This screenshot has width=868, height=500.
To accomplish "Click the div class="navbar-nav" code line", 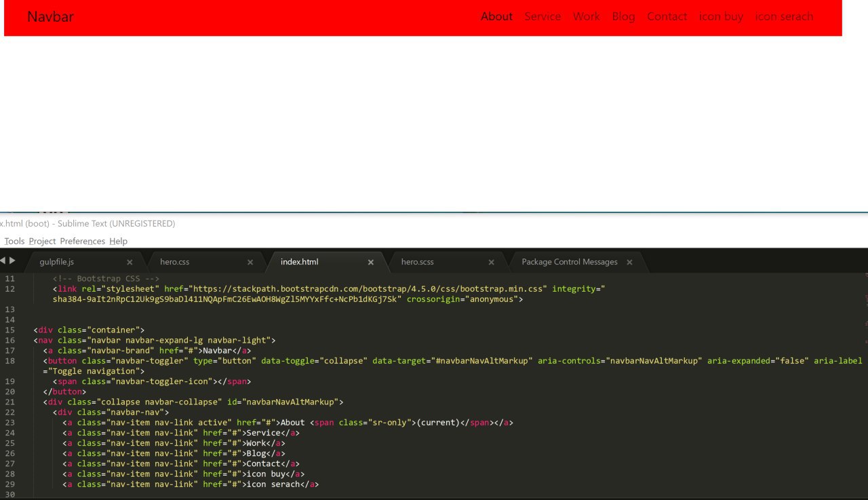I will tap(111, 412).
